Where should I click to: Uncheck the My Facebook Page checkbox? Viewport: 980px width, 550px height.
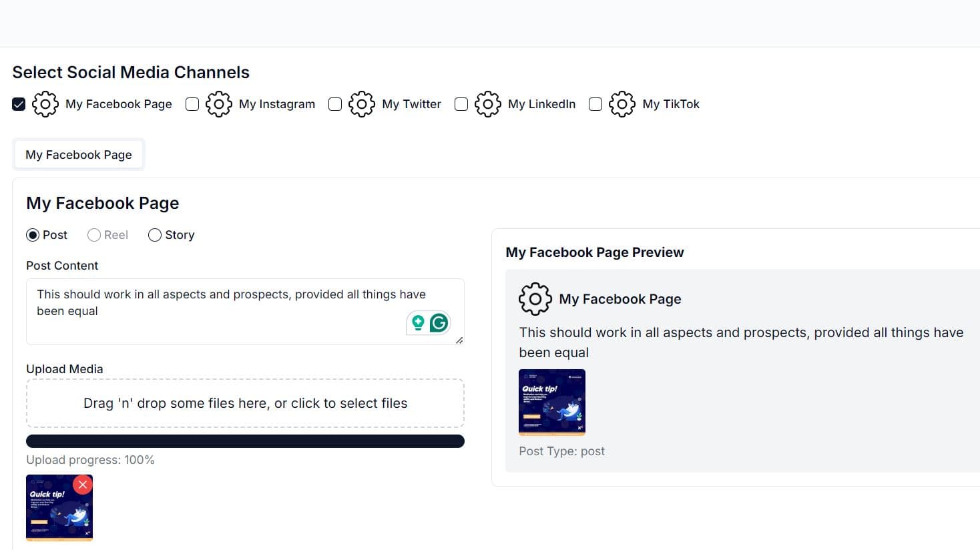pyautogui.click(x=19, y=104)
